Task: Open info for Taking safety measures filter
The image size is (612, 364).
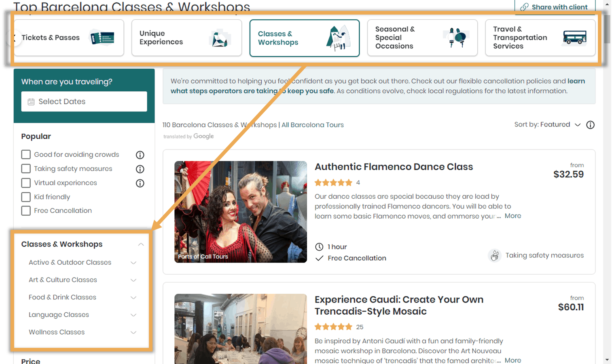Action: [140, 169]
